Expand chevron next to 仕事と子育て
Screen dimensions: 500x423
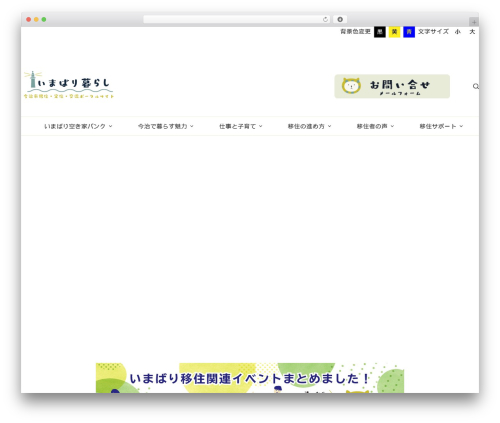coord(261,126)
